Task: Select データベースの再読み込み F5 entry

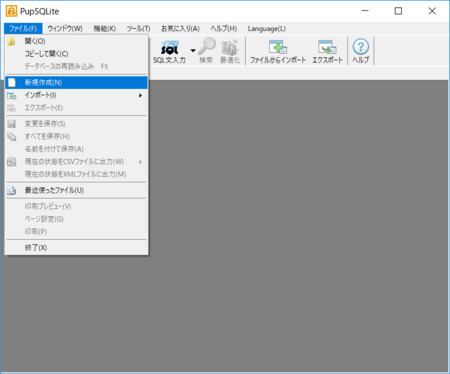Action: (x=76, y=66)
